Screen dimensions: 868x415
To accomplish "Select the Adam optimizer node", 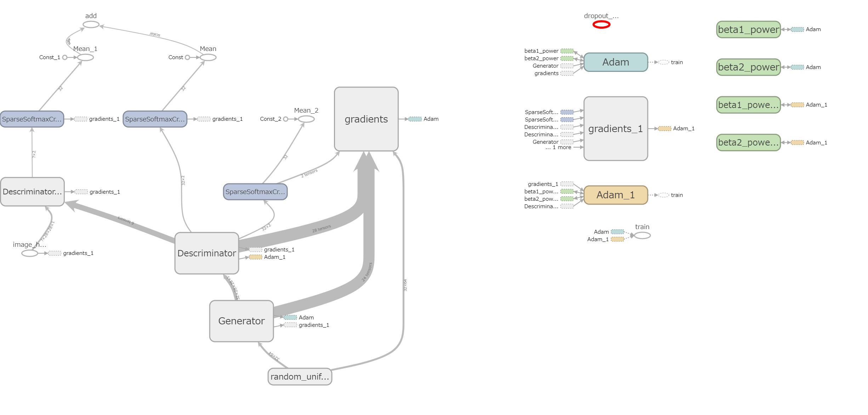I will (616, 62).
